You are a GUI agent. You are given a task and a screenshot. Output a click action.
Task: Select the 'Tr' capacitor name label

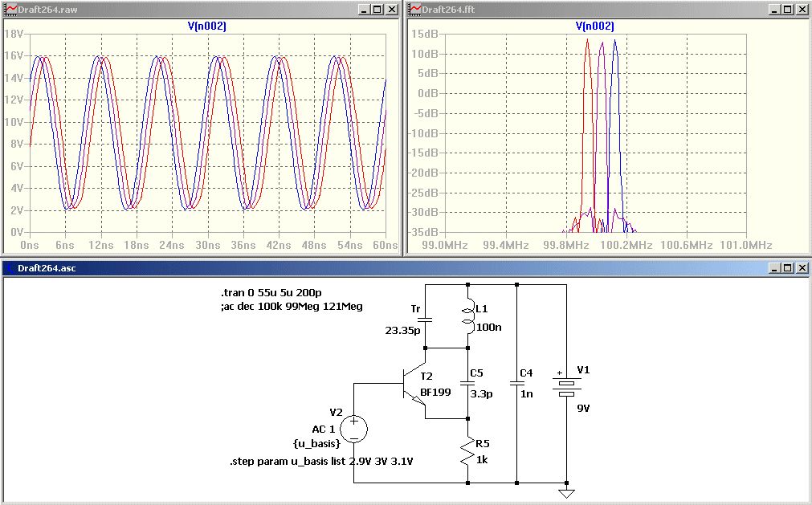[415, 309]
